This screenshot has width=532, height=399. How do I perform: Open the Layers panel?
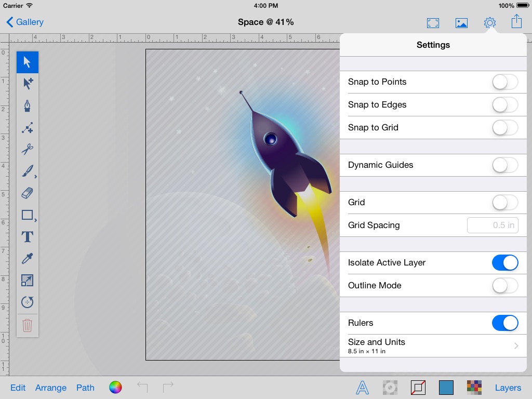click(508, 388)
